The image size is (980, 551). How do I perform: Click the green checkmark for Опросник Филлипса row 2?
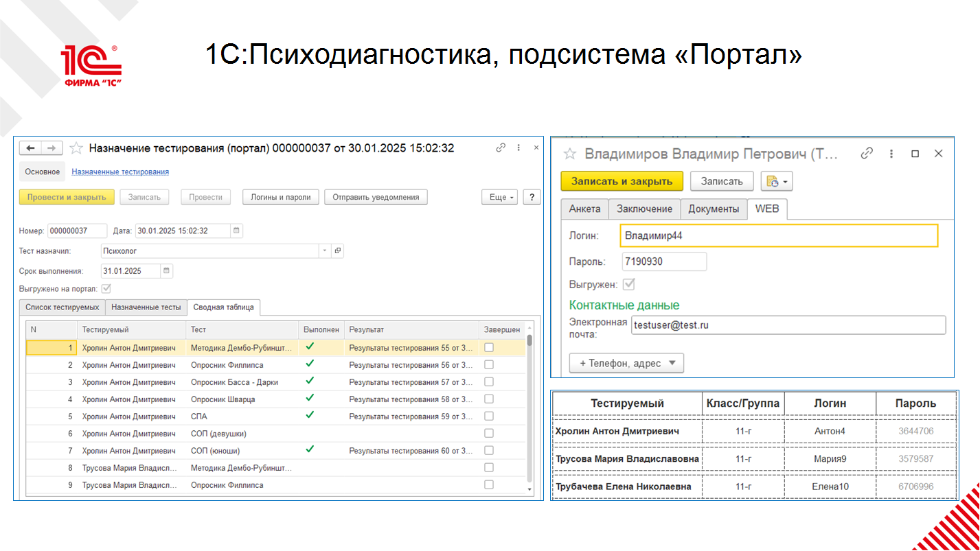(x=310, y=364)
